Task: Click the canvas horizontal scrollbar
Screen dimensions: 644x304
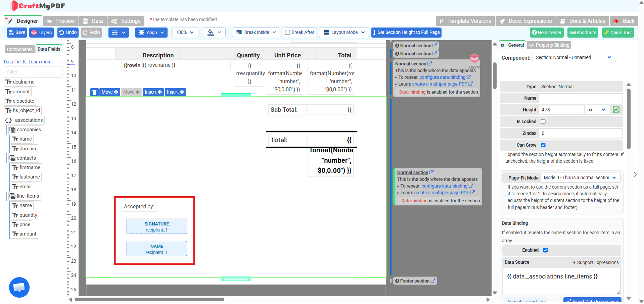Action: point(149,299)
